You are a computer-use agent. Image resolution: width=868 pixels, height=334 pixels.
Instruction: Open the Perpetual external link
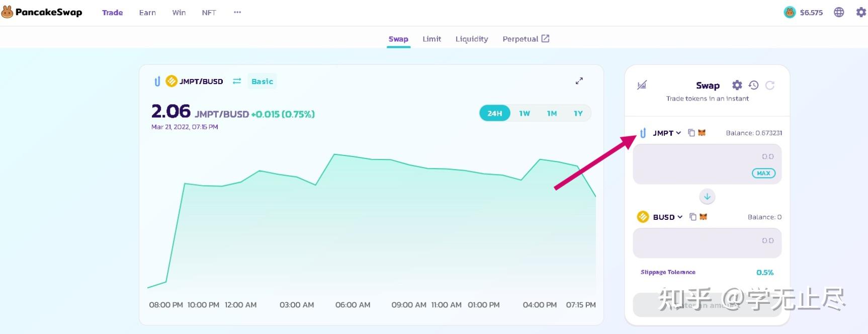(526, 39)
